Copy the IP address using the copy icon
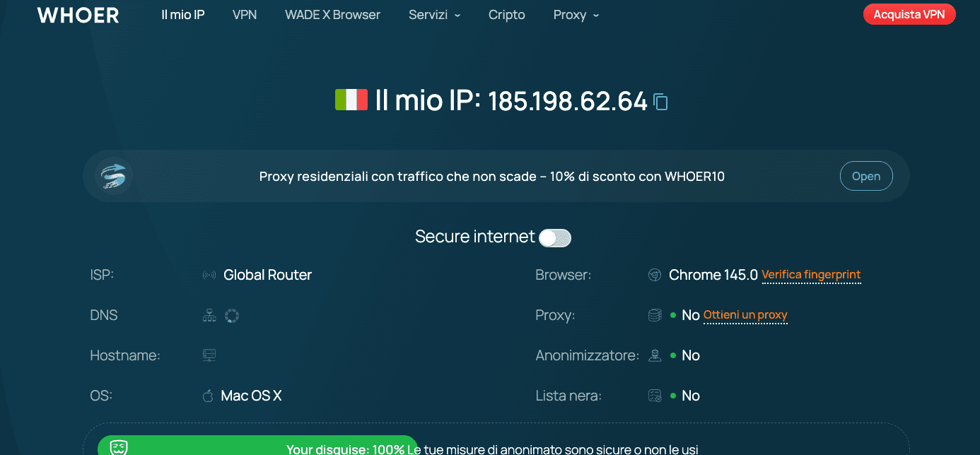The image size is (980, 455). tap(660, 102)
